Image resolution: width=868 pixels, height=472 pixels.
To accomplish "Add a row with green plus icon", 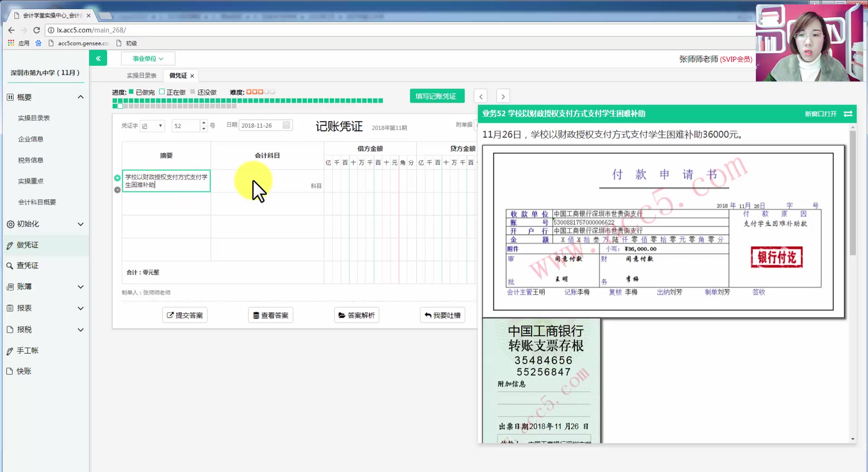I will pyautogui.click(x=118, y=178).
